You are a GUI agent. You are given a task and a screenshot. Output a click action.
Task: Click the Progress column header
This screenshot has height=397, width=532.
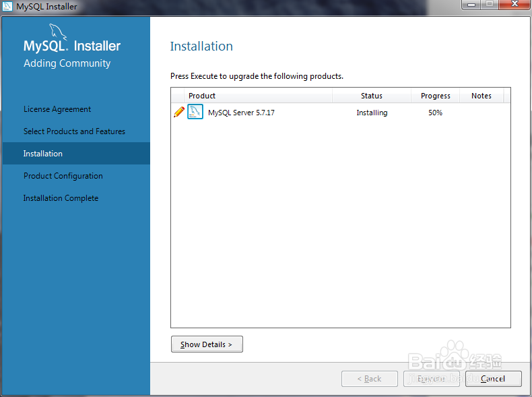point(435,96)
